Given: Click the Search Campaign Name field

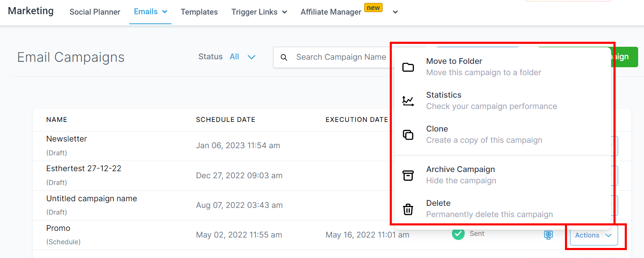Looking at the screenshot, I should 341,57.
